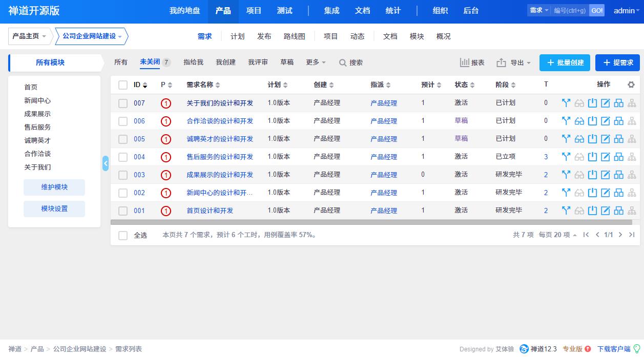Image resolution: width=644 pixels, height=357 pixels.
Task: Click the GO! search button
Action: 597,10
